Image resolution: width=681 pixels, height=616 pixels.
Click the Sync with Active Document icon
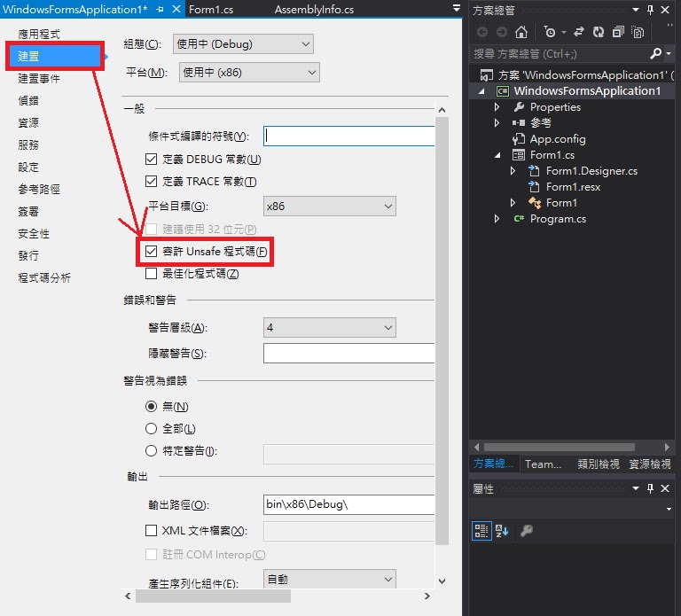tap(578, 32)
